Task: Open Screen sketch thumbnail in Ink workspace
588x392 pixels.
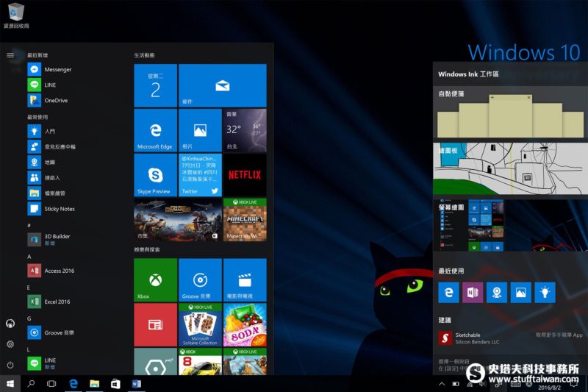Action: pos(510,225)
